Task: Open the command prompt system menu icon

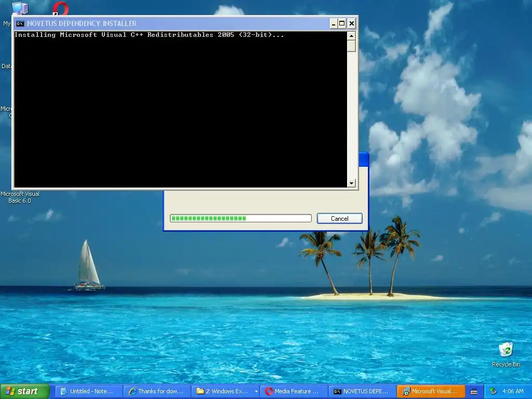Action: pos(20,23)
